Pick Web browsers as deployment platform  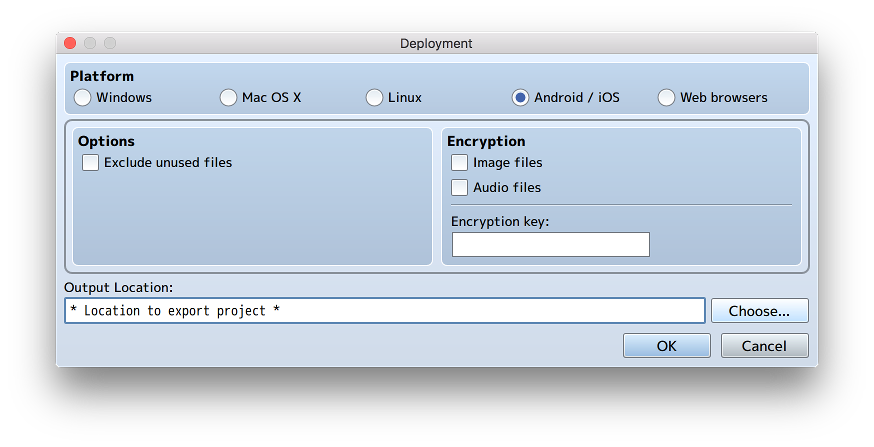pos(667,98)
